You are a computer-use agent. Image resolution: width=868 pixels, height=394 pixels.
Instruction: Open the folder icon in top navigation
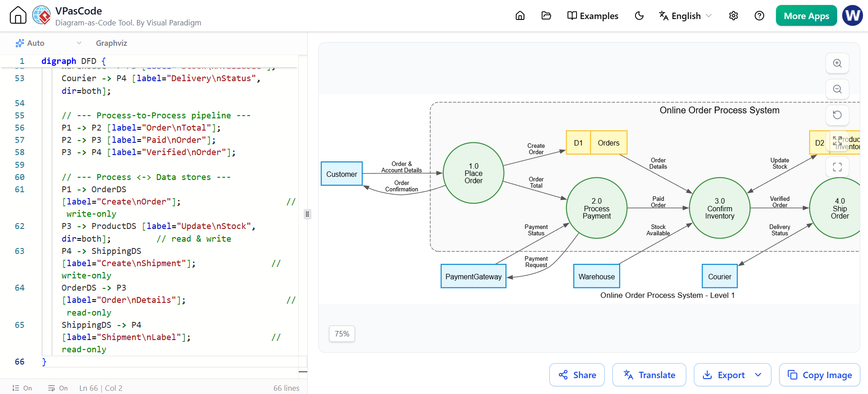546,16
